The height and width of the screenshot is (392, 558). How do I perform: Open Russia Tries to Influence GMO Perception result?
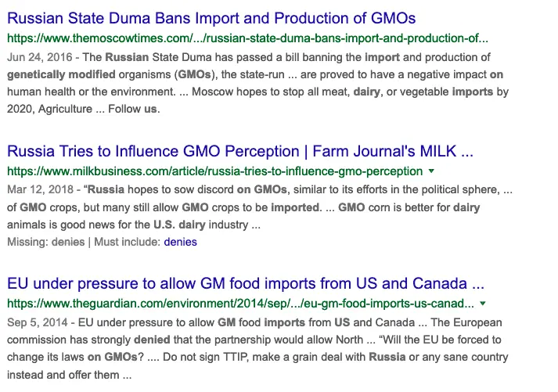tap(240, 151)
